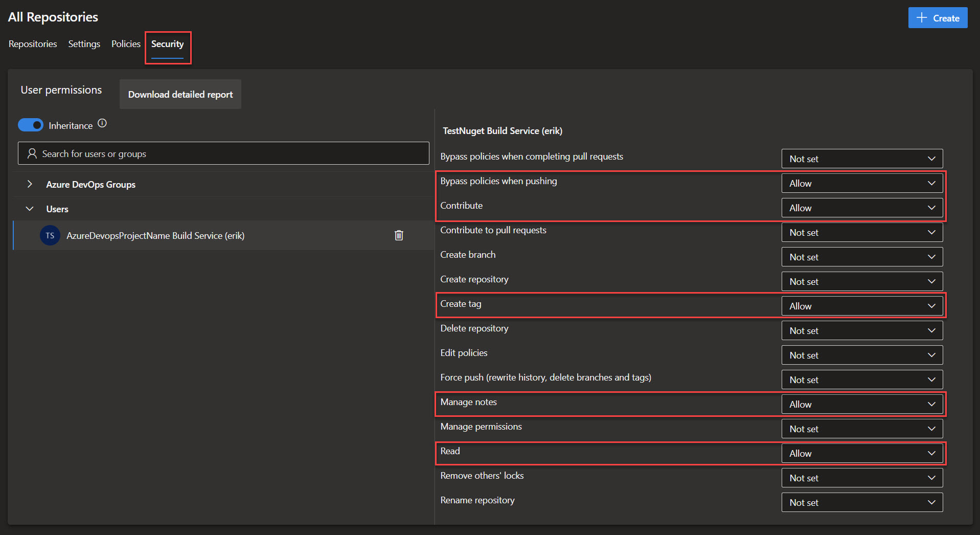Click the Manage notes label
Screen dimensions: 980x535
[x=468, y=402]
